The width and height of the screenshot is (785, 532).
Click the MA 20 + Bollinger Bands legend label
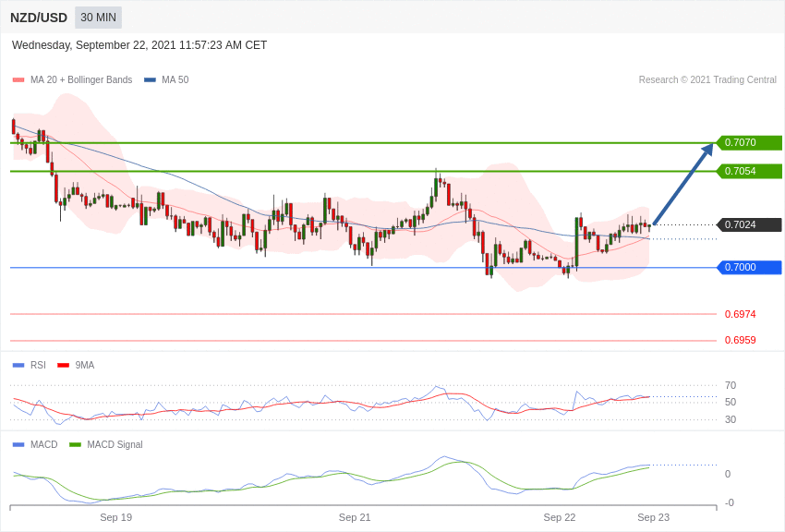81,80
